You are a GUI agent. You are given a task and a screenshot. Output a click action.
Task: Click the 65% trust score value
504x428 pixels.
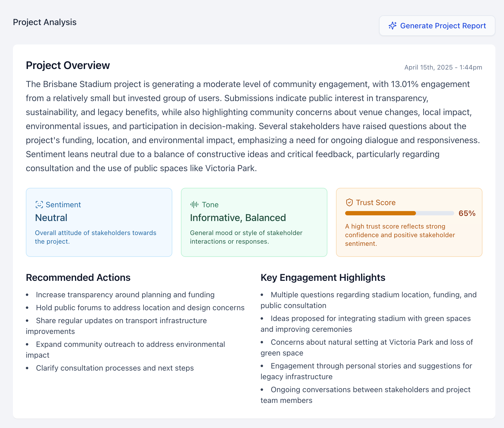coord(467,213)
